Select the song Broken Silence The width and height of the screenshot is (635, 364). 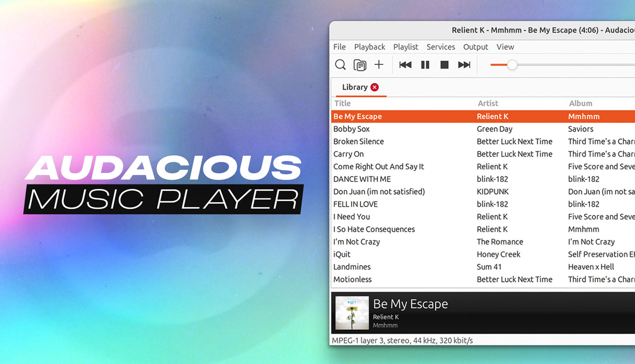359,141
